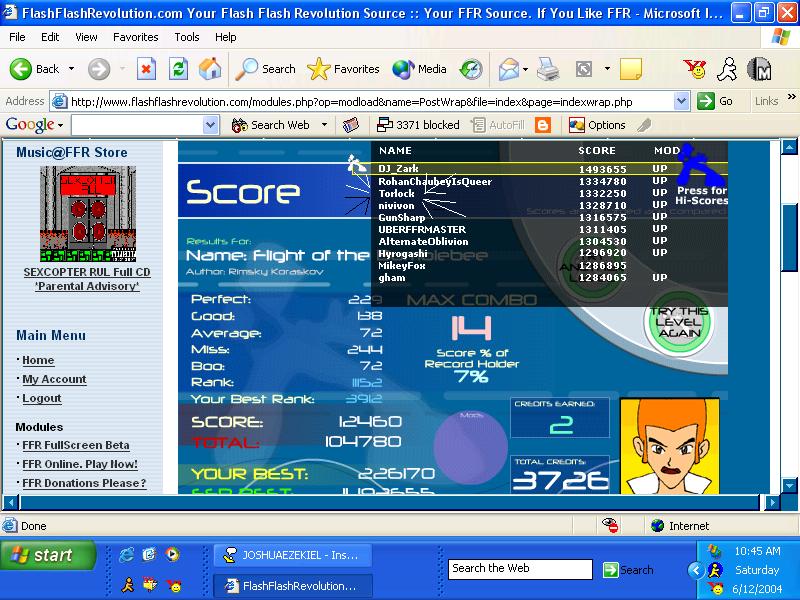This screenshot has height=600, width=800.
Task: Open the Home page house icon
Action: point(210,69)
